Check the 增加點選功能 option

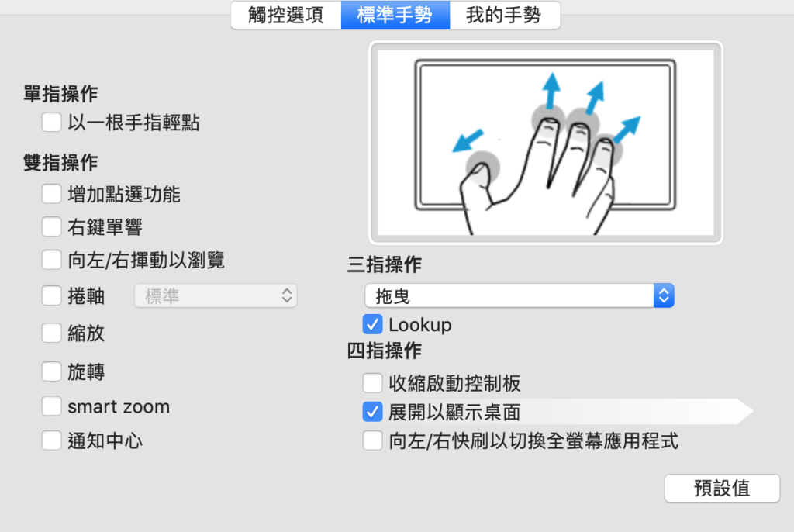click(52, 194)
